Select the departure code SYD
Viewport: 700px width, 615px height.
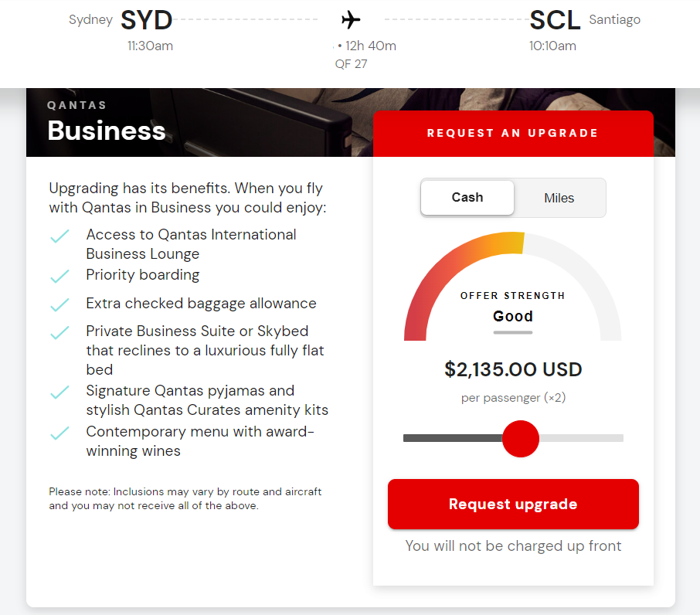146,20
